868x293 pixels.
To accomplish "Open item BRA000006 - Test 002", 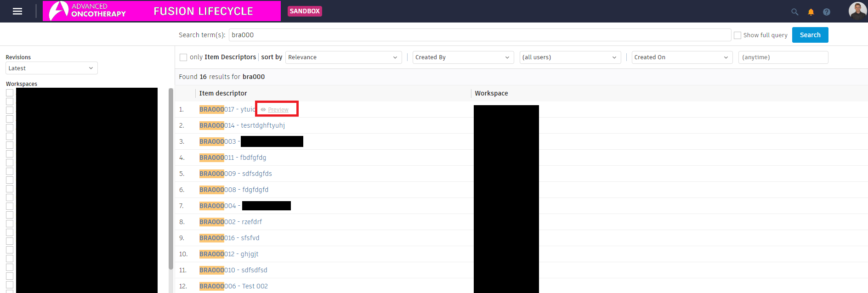I will (x=233, y=286).
